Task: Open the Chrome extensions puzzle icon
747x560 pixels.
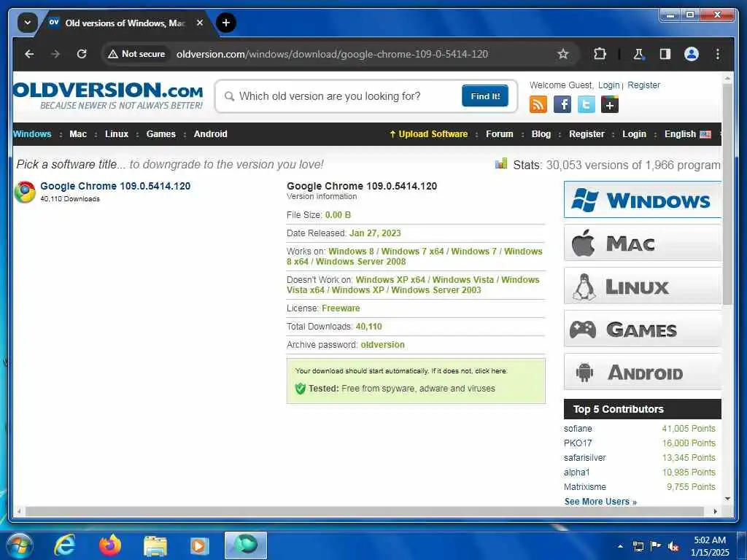Action: pyautogui.click(x=600, y=54)
